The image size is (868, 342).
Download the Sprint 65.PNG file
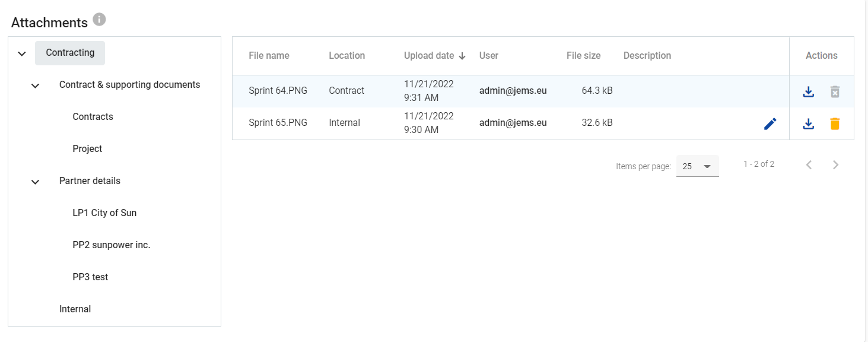pos(808,123)
